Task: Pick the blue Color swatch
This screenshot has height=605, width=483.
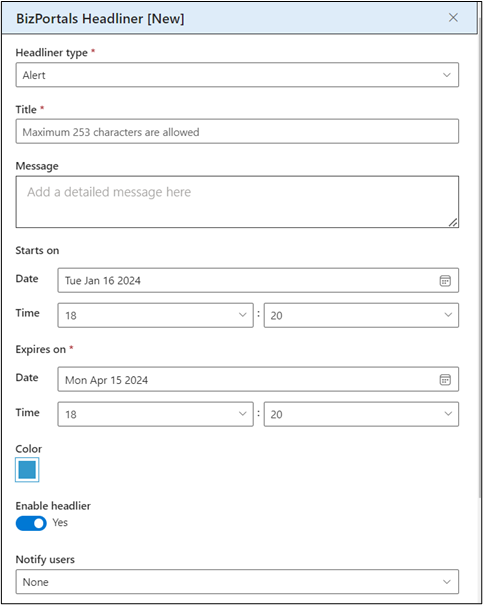Action: pos(27,470)
